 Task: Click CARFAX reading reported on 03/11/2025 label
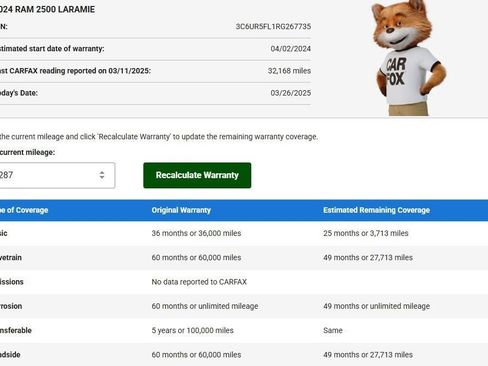pyautogui.click(x=75, y=71)
